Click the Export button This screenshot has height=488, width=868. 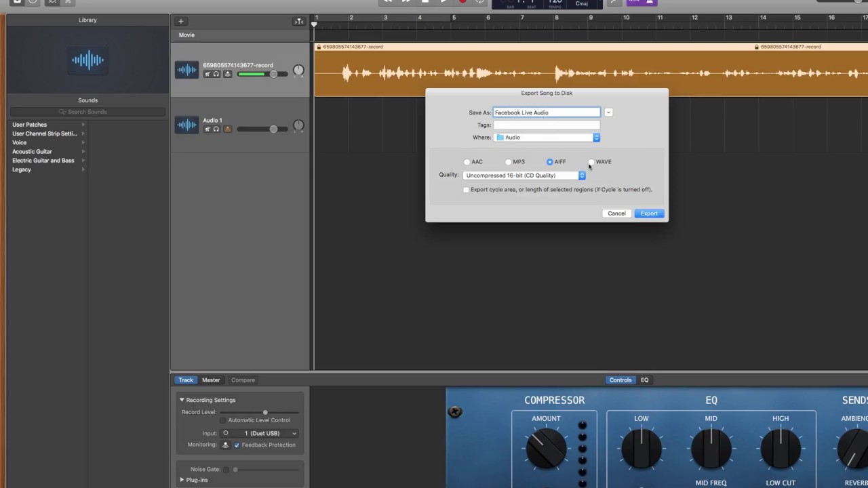[x=649, y=213]
